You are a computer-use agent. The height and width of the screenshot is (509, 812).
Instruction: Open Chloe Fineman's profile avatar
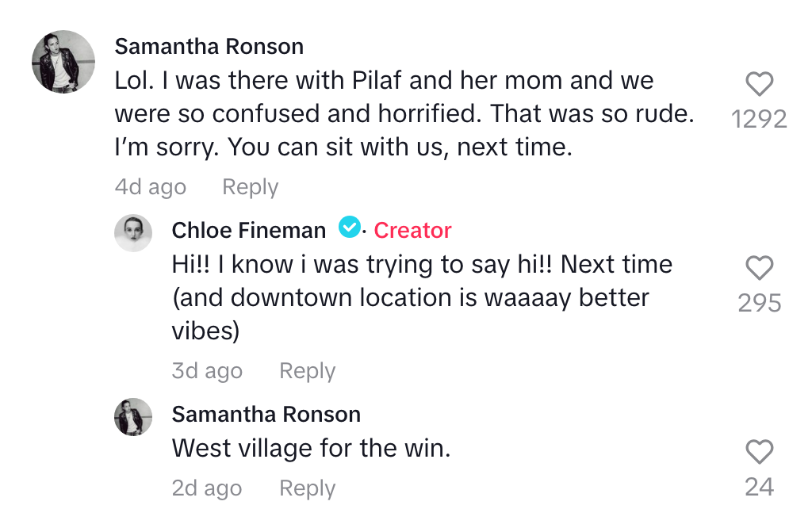(133, 233)
